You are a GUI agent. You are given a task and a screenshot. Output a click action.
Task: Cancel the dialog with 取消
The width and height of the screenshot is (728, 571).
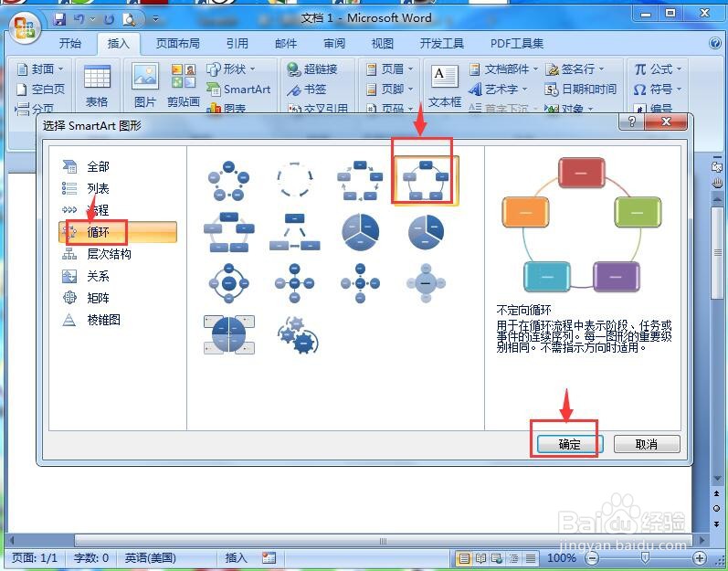647,444
